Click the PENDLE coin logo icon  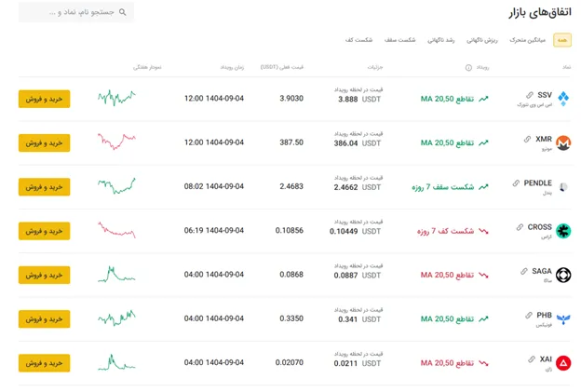563,187
